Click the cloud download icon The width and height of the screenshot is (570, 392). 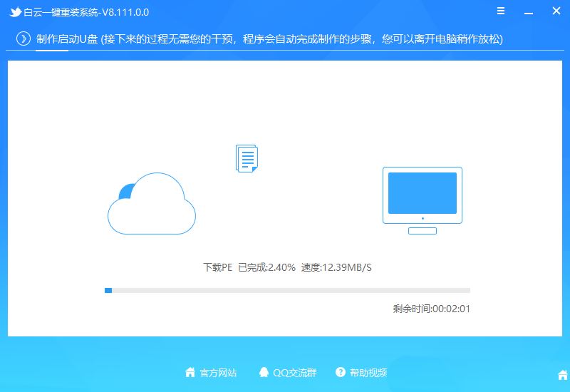[x=151, y=204]
